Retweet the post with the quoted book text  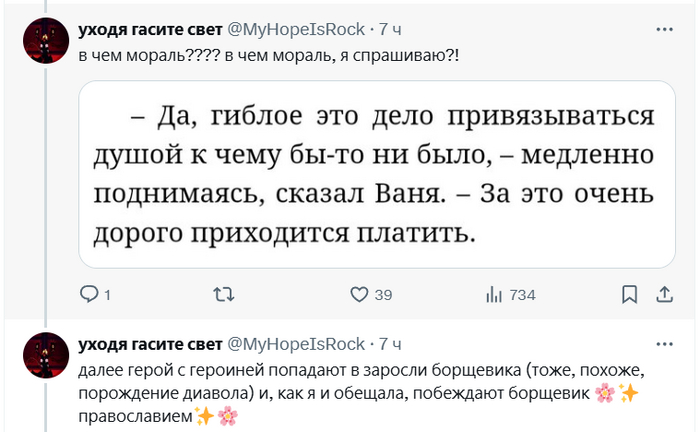click(x=225, y=294)
